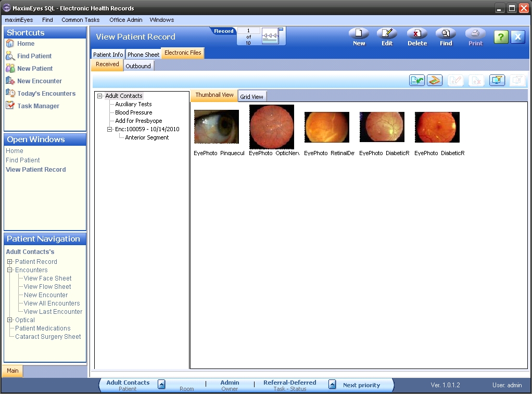Click the up-arrow icon beside Adult Contacts Patient

pos(162,384)
